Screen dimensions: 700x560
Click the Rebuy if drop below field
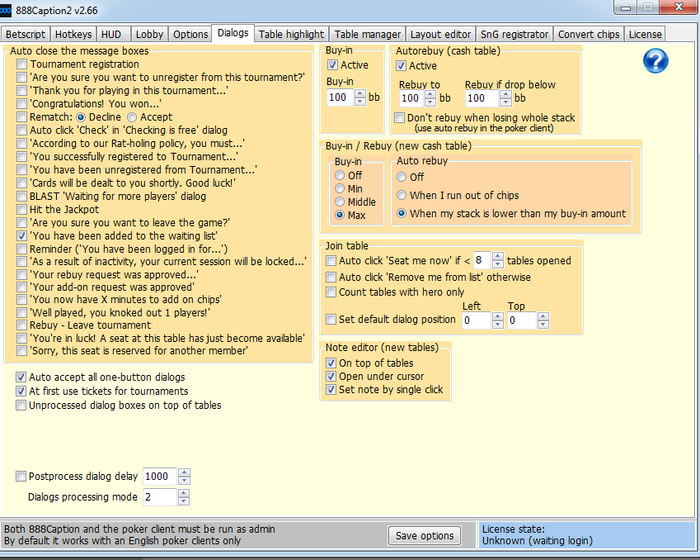coord(482,98)
